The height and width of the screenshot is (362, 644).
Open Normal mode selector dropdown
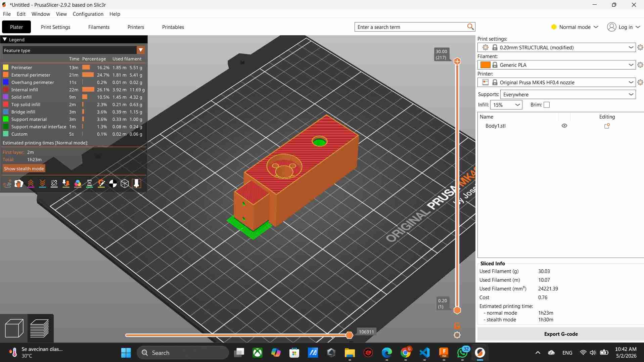pos(575,27)
